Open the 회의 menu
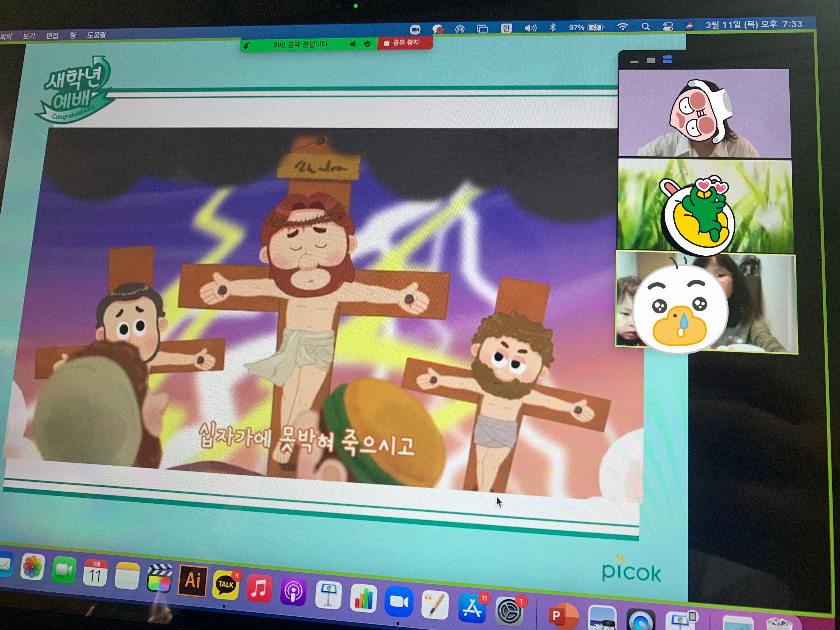The height and width of the screenshot is (630, 840). coord(6,36)
